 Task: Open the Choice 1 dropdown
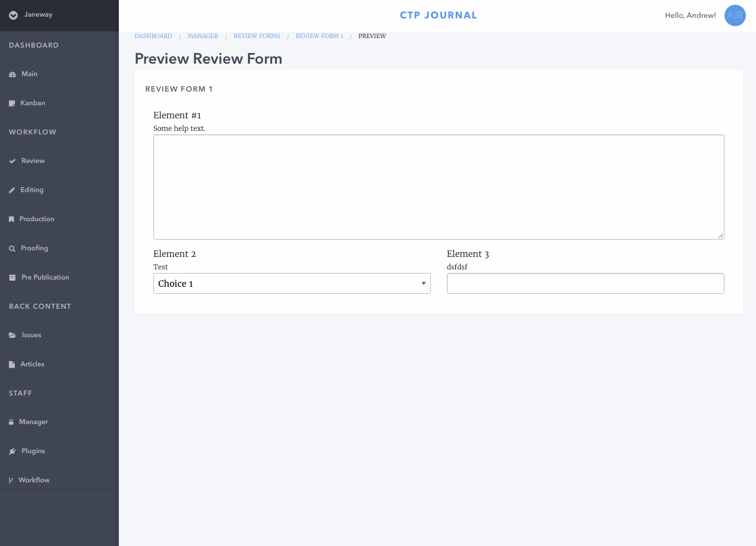click(292, 283)
